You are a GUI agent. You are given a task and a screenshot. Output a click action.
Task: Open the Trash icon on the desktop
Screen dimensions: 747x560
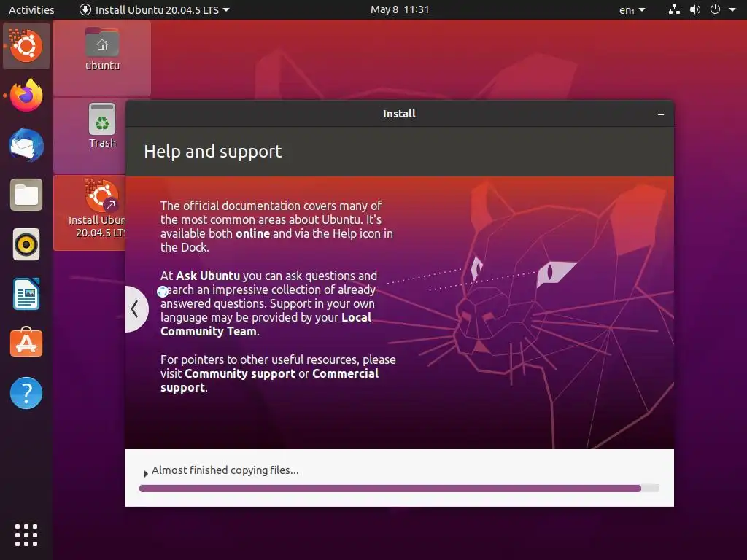102,126
